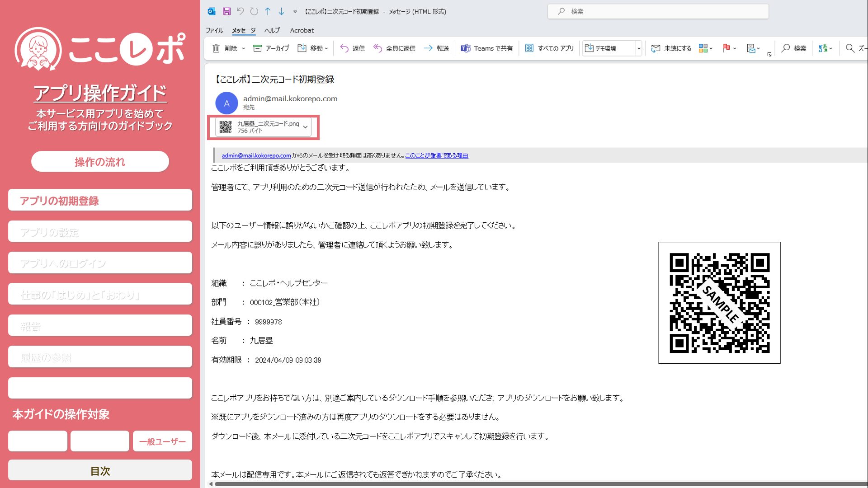Open the categorize color squares dropdown
868x488 pixels.
(705, 48)
